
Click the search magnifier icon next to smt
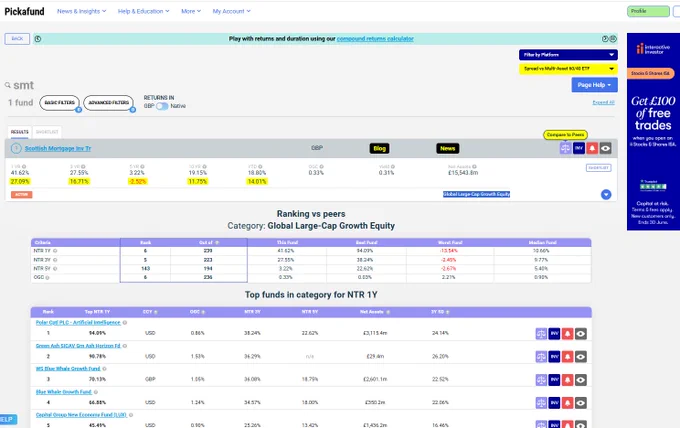pos(8,85)
